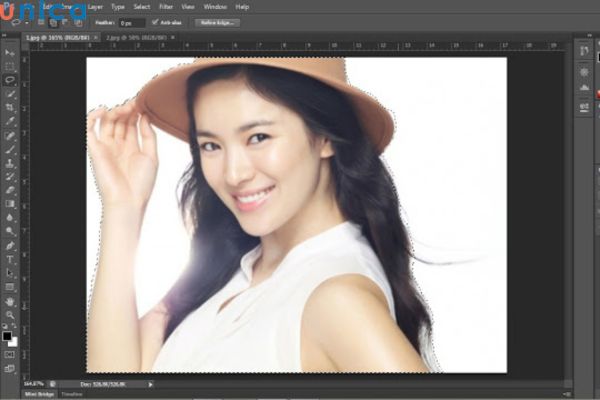Select the Clone Stamp tool
The image size is (600, 400).
[x=10, y=162]
